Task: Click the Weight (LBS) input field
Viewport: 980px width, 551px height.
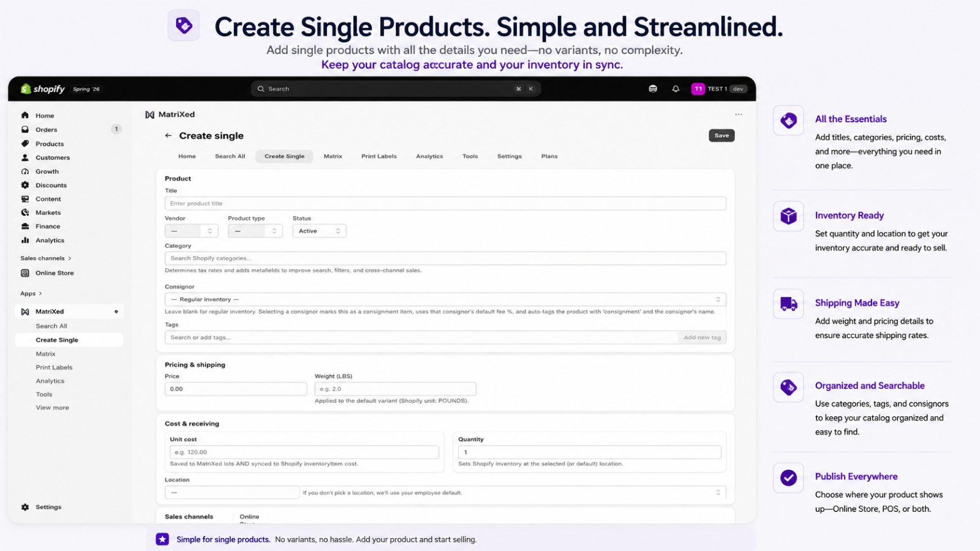Action: 395,389
